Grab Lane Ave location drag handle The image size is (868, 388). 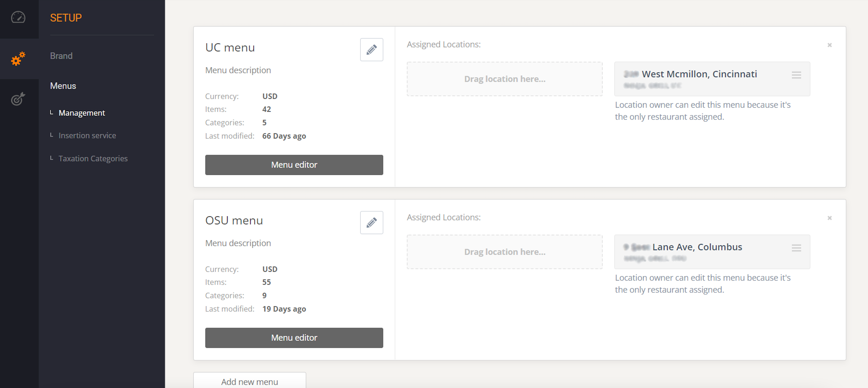796,248
